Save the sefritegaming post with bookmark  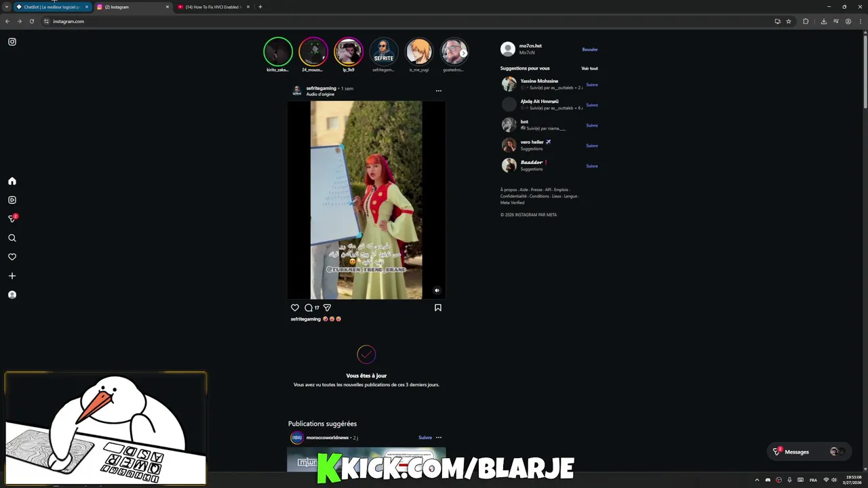pyautogui.click(x=438, y=308)
